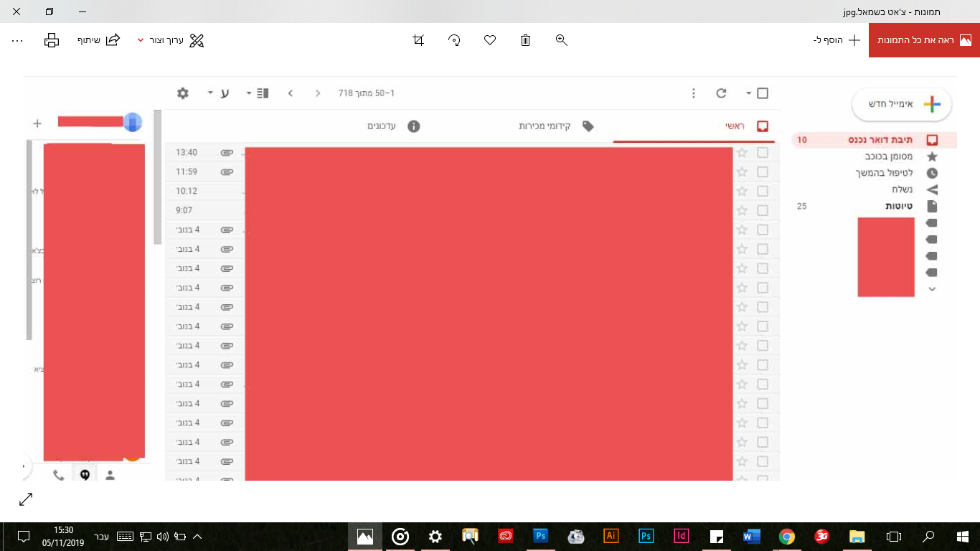
Task: Add the photo to favorites with the heart icon
Action: coord(489,40)
